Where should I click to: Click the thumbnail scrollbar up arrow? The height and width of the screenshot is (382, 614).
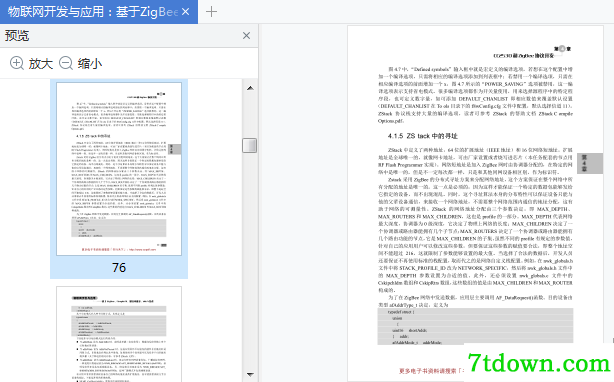click(x=250, y=88)
